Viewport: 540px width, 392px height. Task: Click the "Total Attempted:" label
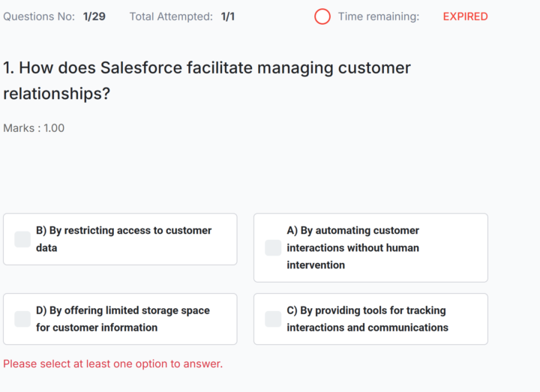click(171, 16)
